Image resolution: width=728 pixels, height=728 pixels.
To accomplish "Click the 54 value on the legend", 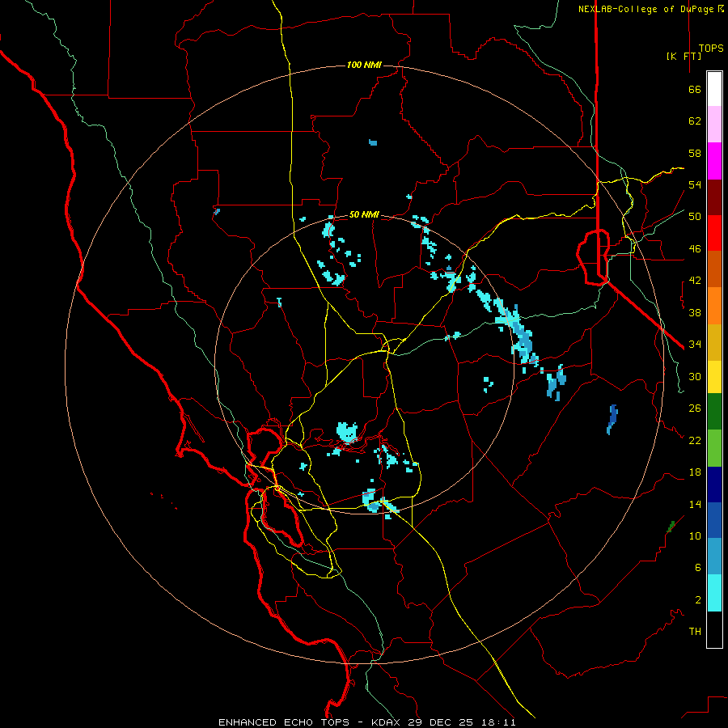I will pyautogui.click(x=695, y=184).
